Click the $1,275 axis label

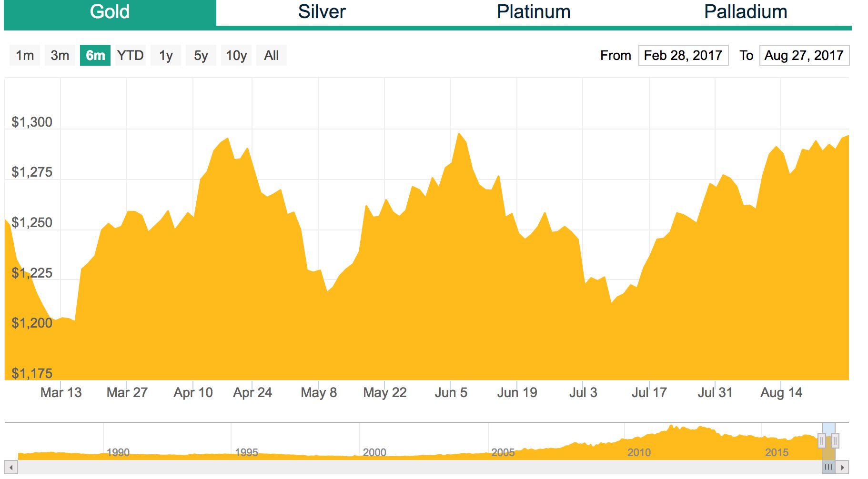click(x=32, y=172)
